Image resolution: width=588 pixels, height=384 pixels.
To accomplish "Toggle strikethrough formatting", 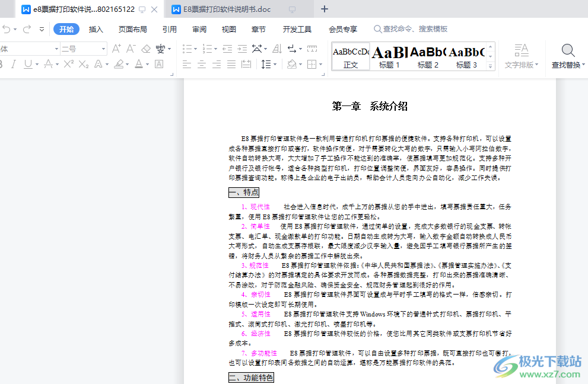I will coord(48,64).
